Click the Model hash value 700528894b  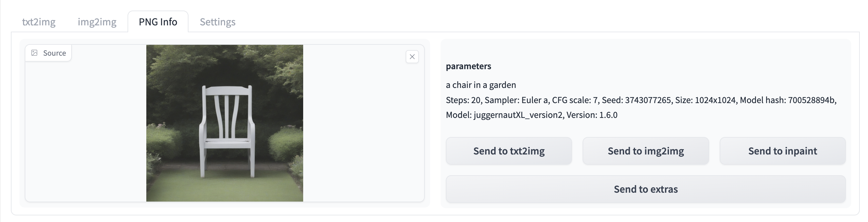(811, 100)
